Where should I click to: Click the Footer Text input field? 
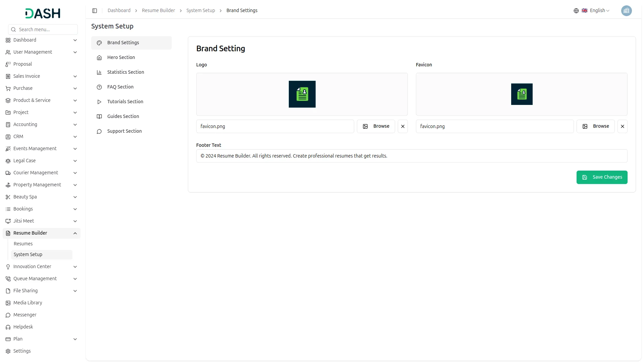point(412,156)
